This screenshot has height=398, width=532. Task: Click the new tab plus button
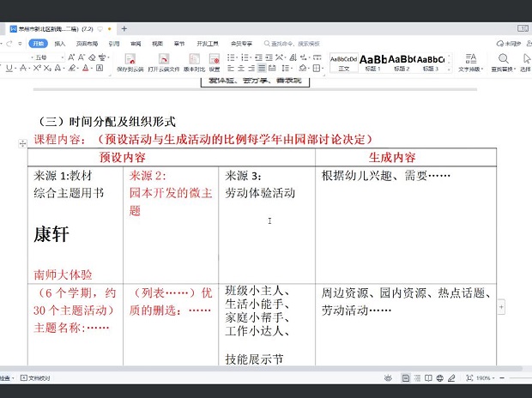124,29
